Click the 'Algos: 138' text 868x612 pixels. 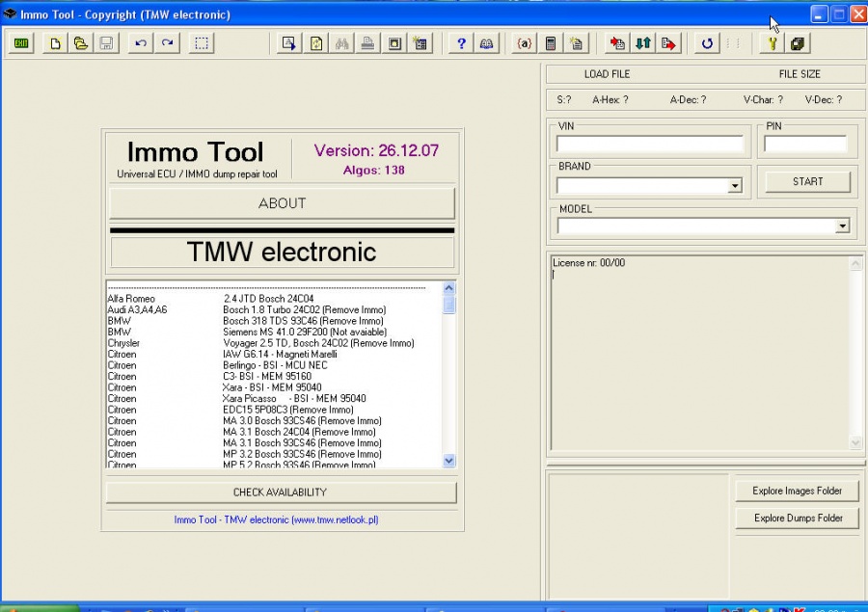(373, 171)
